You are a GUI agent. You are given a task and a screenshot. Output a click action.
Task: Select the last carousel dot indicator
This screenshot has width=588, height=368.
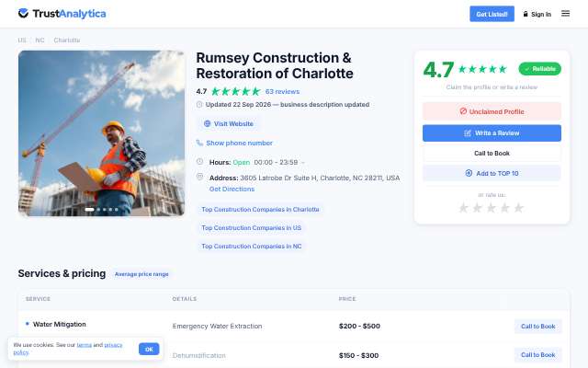(x=117, y=210)
